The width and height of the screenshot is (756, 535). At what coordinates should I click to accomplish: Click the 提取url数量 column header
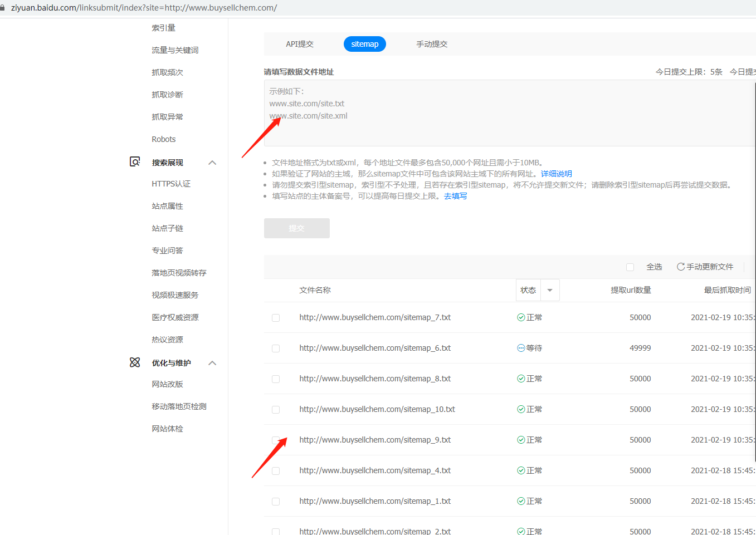[x=631, y=290]
